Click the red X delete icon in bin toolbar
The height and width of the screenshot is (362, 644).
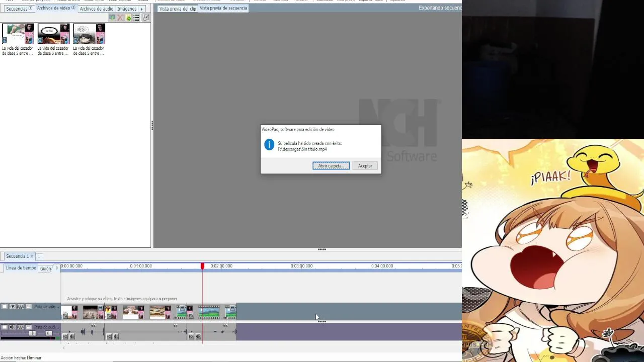coord(120,18)
